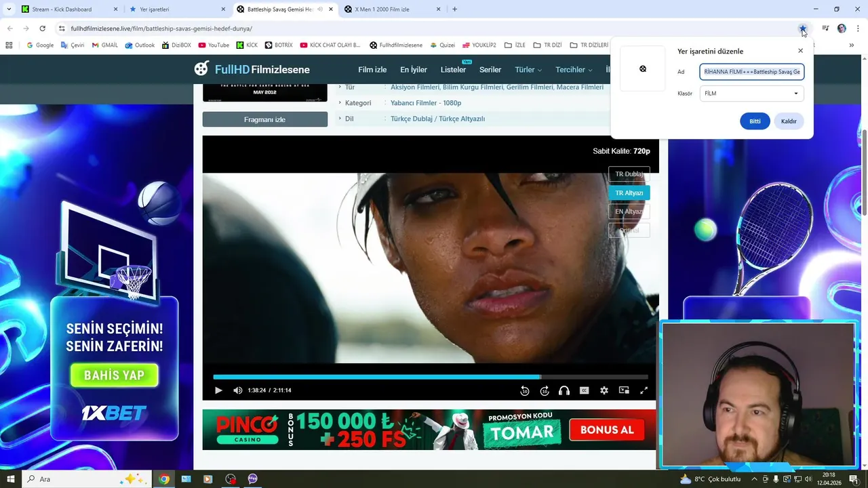The image size is (868, 488).
Task: Open the Chrome profile avatar
Action: click(842, 28)
